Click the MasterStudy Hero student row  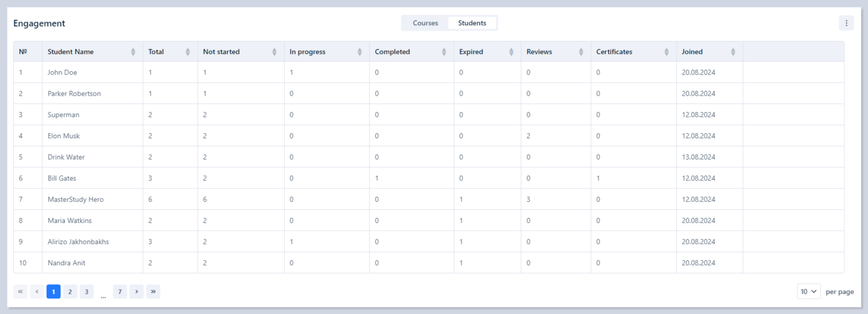(76, 200)
